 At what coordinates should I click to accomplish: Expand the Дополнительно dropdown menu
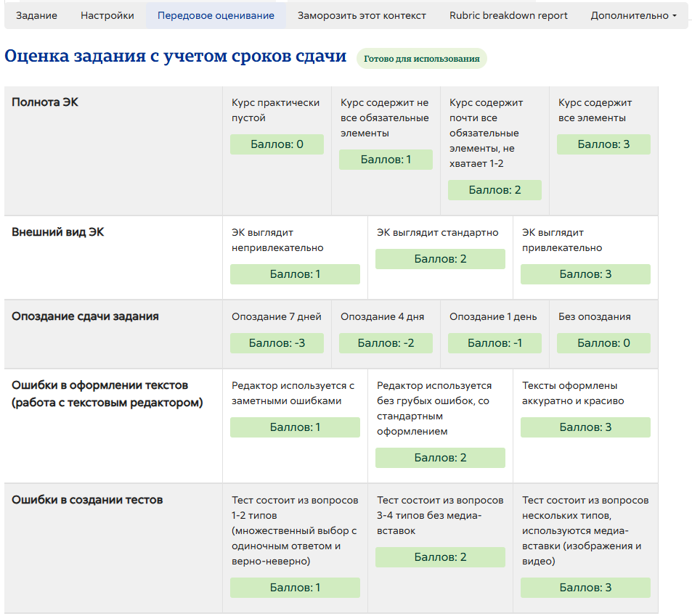click(633, 15)
